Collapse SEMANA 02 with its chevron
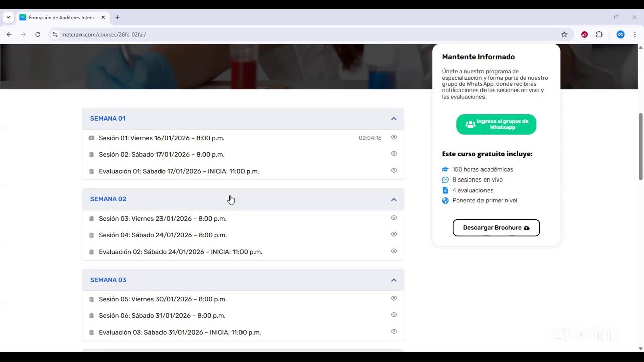644x362 pixels. point(394,200)
